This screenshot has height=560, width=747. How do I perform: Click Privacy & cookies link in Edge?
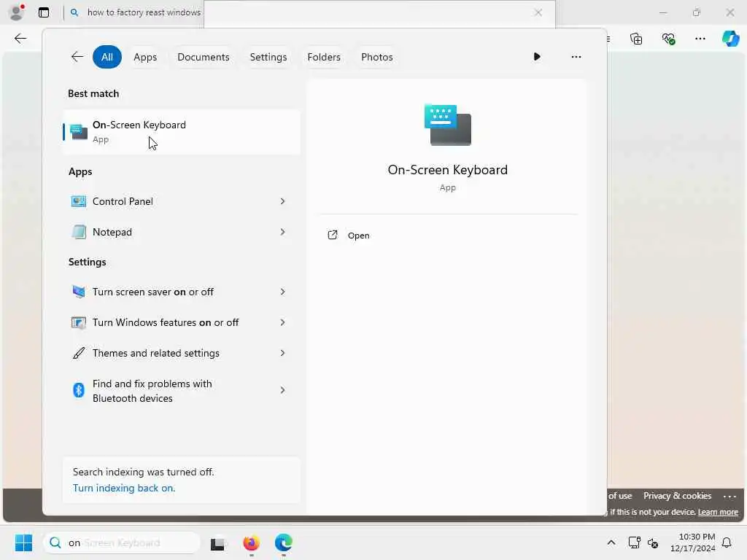click(x=677, y=496)
